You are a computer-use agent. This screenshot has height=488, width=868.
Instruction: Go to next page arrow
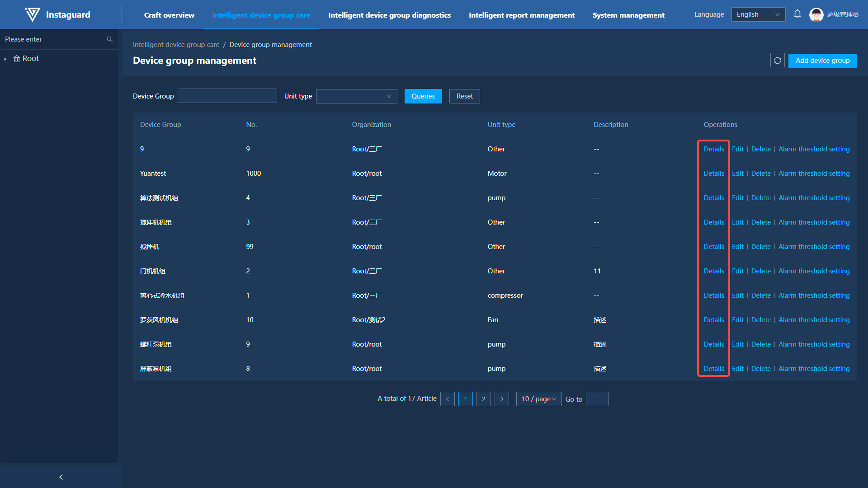pyautogui.click(x=501, y=399)
